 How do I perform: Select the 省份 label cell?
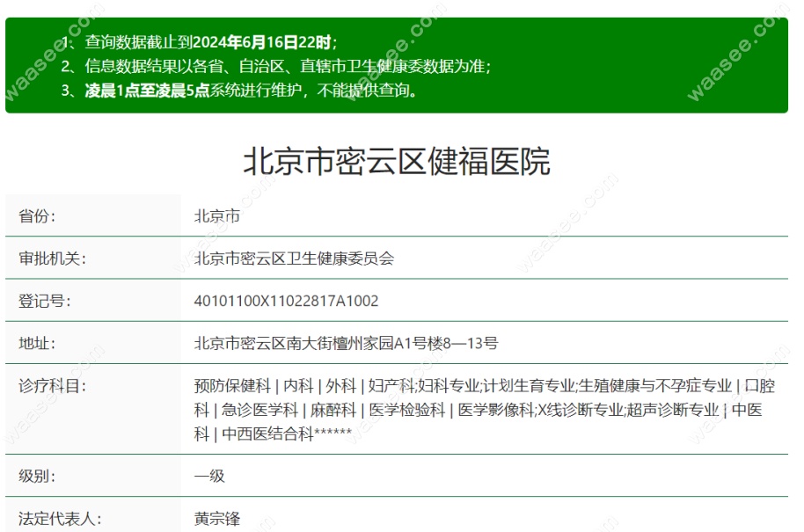(x=93, y=215)
